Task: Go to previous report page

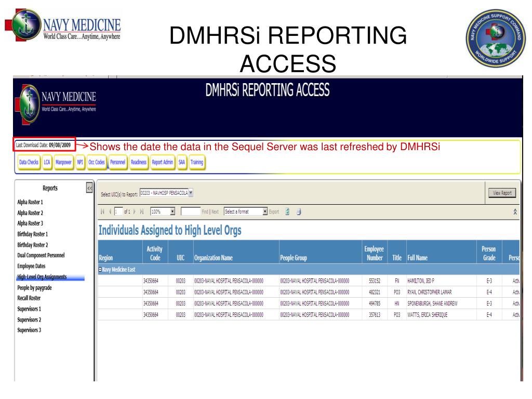Action: (x=110, y=212)
